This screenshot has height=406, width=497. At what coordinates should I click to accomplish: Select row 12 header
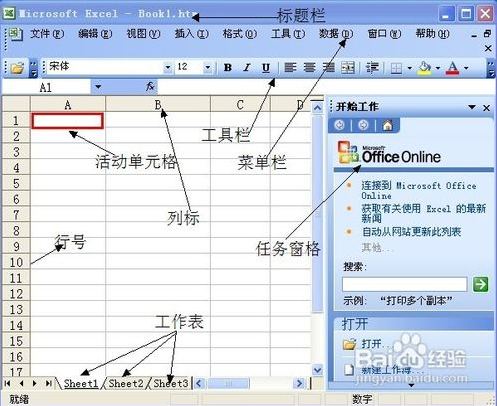point(16,294)
